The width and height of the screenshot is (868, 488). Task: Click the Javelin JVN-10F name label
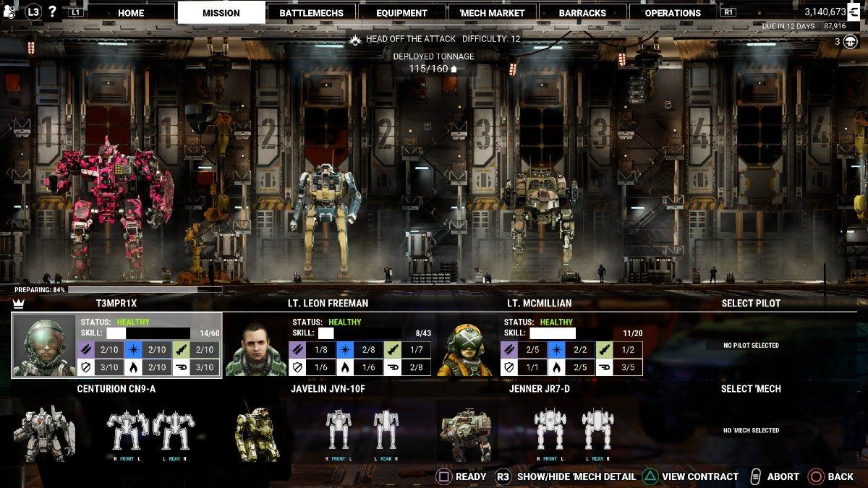pos(328,389)
